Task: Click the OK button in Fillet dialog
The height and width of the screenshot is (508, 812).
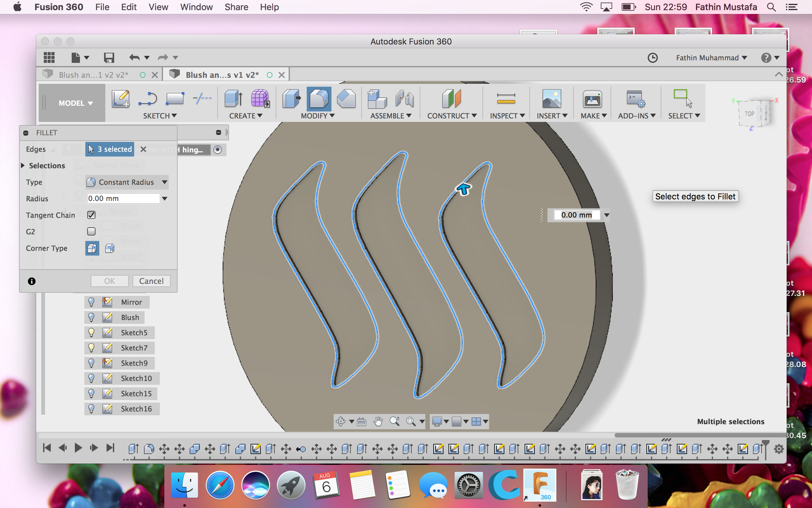Action: (x=109, y=281)
